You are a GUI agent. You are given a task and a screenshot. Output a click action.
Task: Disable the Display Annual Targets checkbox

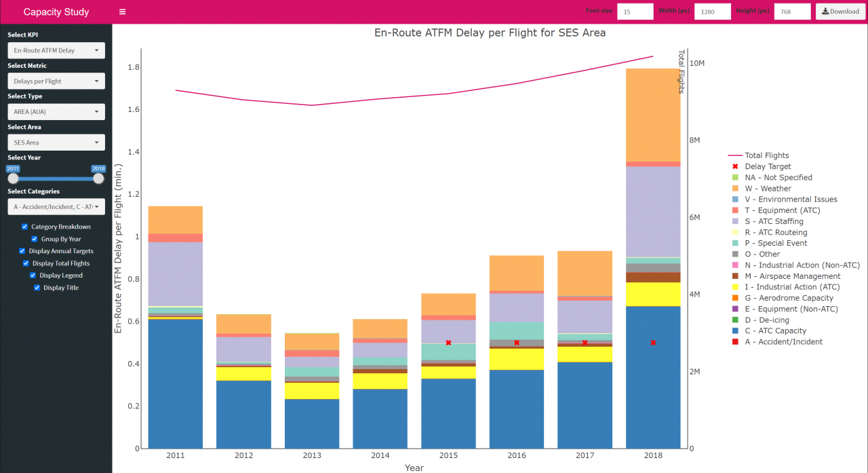pos(22,251)
